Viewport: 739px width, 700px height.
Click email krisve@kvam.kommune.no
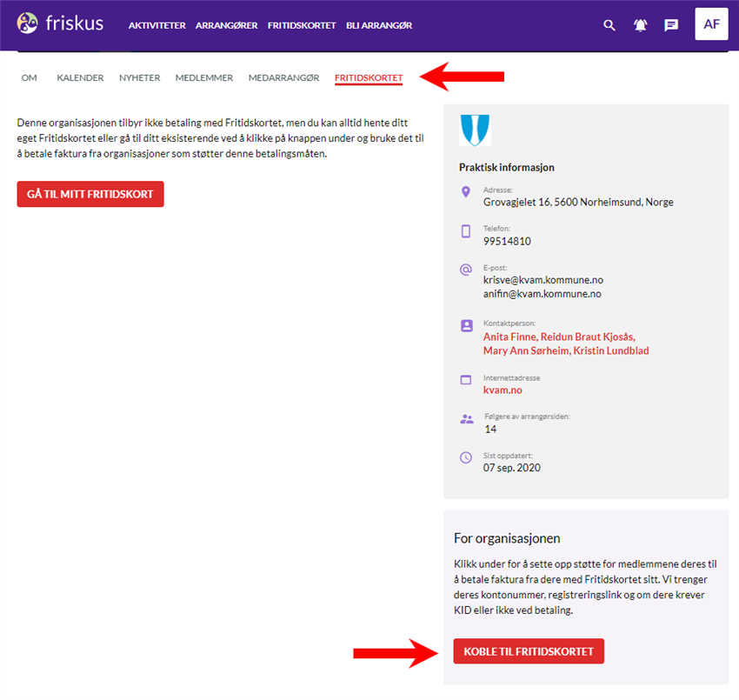pyautogui.click(x=543, y=280)
